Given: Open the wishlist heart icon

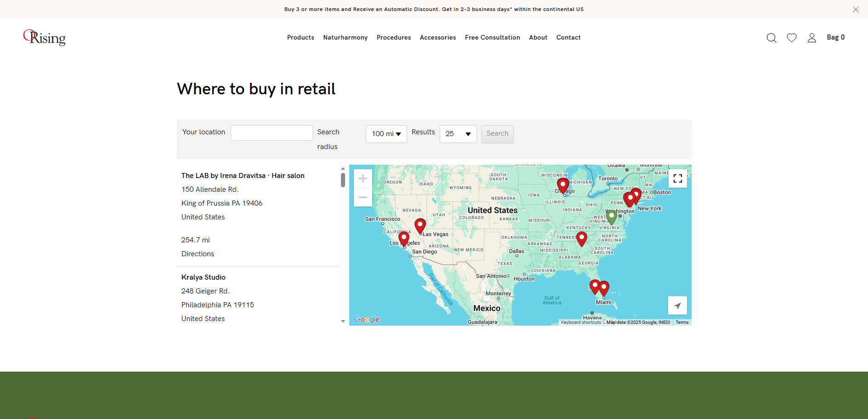Looking at the screenshot, I should (792, 38).
